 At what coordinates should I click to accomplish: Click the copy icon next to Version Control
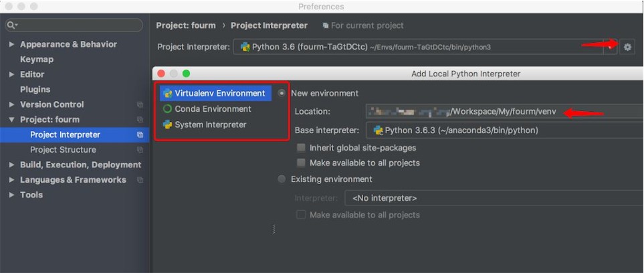click(x=140, y=105)
